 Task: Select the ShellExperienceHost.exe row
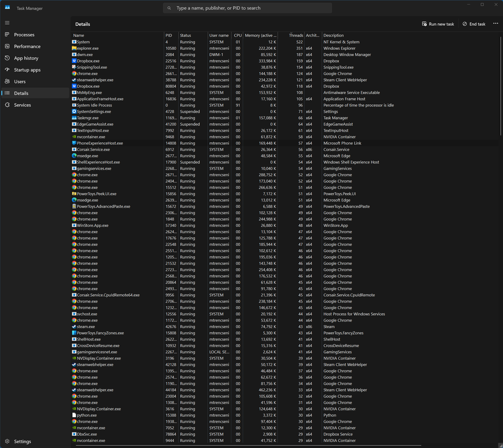285,162
